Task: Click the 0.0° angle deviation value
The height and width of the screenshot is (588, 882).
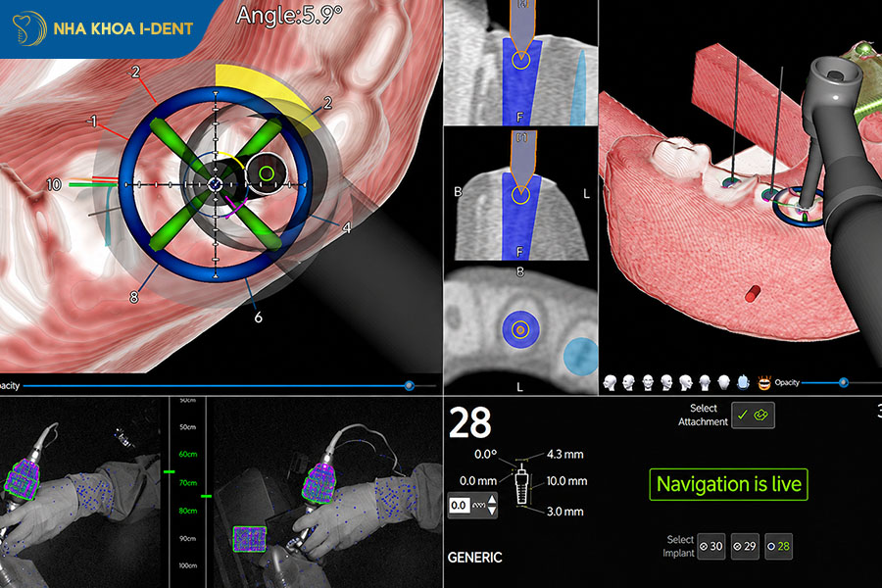Action: pyautogui.click(x=485, y=454)
